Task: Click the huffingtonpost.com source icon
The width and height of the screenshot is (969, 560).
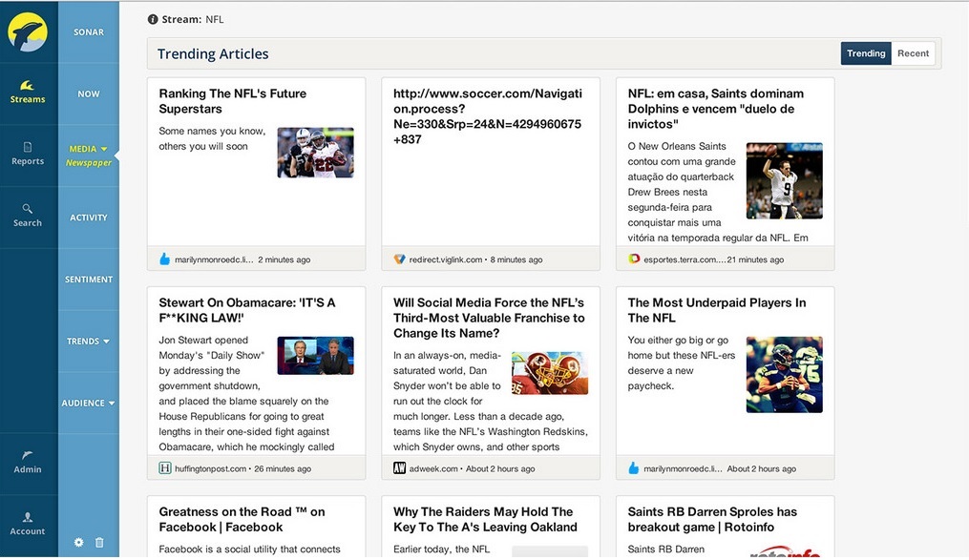Action: pos(165,468)
